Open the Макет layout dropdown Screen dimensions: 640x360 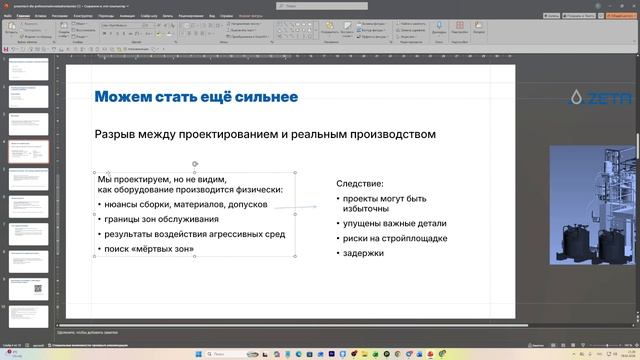click(x=80, y=24)
